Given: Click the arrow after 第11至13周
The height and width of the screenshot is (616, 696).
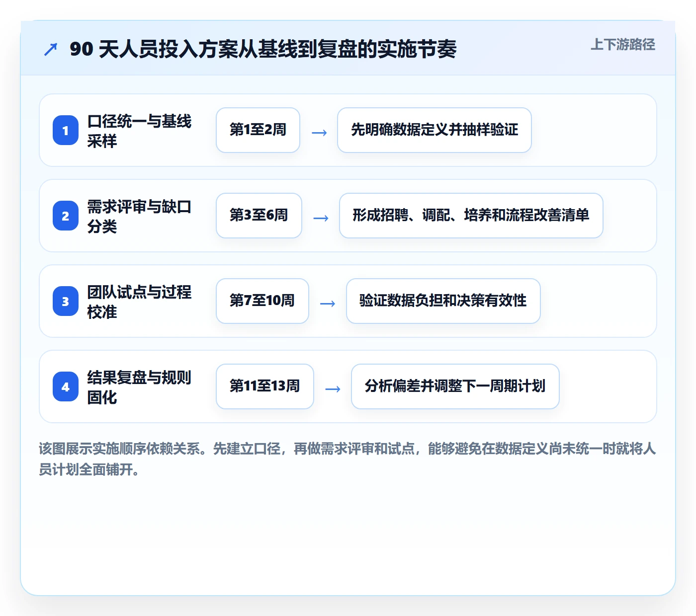Looking at the screenshot, I should click(333, 389).
